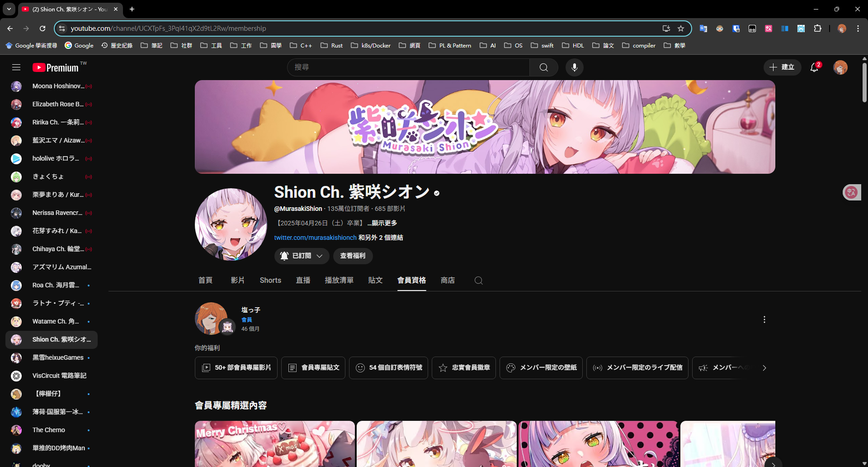
Task: Open the k8s/Docker bookmark folder
Action: click(371, 46)
